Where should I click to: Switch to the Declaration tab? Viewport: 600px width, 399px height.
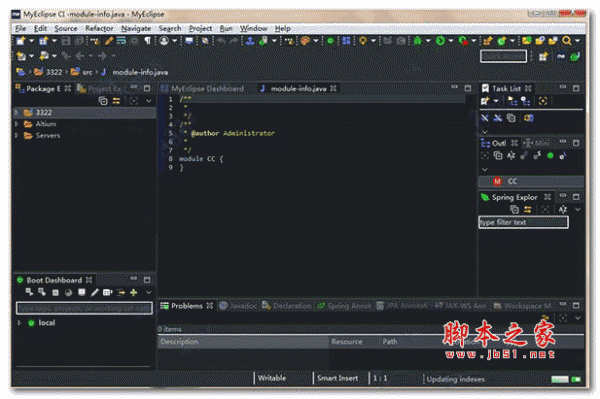point(287,306)
